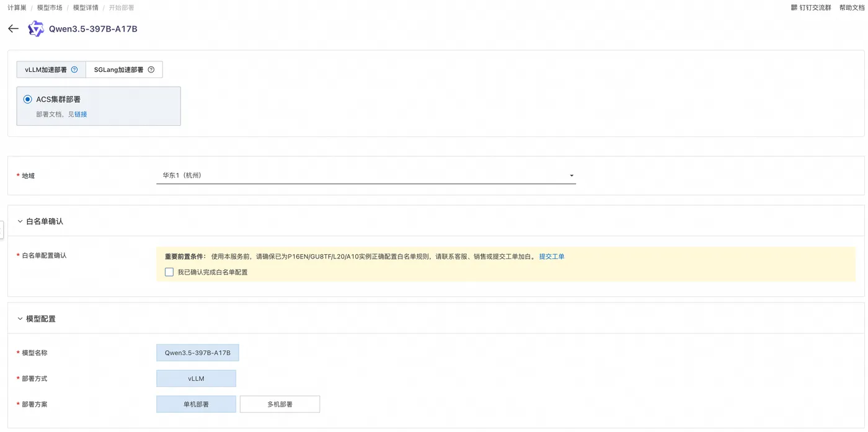Open the 部署文档 链接 link

[x=81, y=115]
